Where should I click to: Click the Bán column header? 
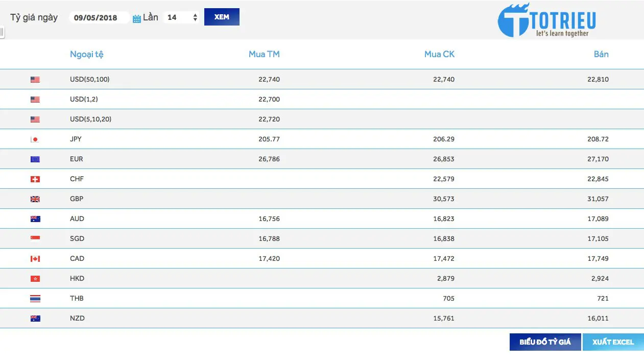(601, 54)
